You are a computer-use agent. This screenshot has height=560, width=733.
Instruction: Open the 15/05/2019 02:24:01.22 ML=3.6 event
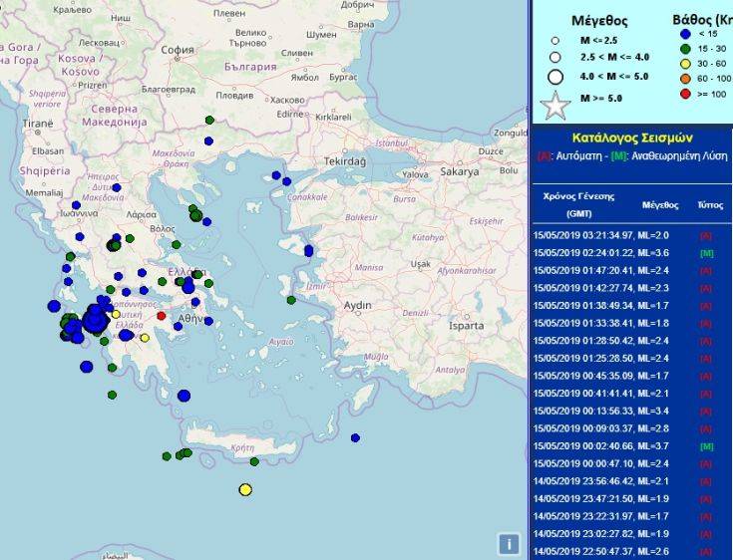(x=594, y=253)
